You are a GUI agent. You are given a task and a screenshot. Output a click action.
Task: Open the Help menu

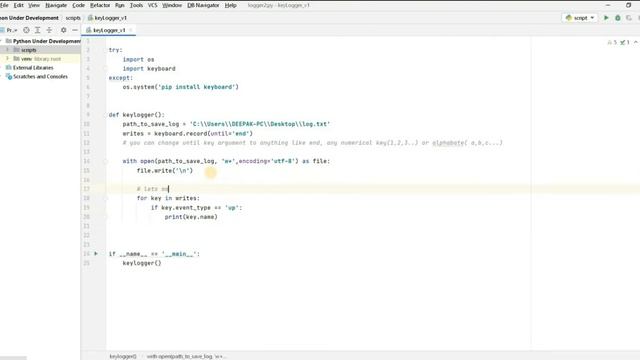[231, 5]
